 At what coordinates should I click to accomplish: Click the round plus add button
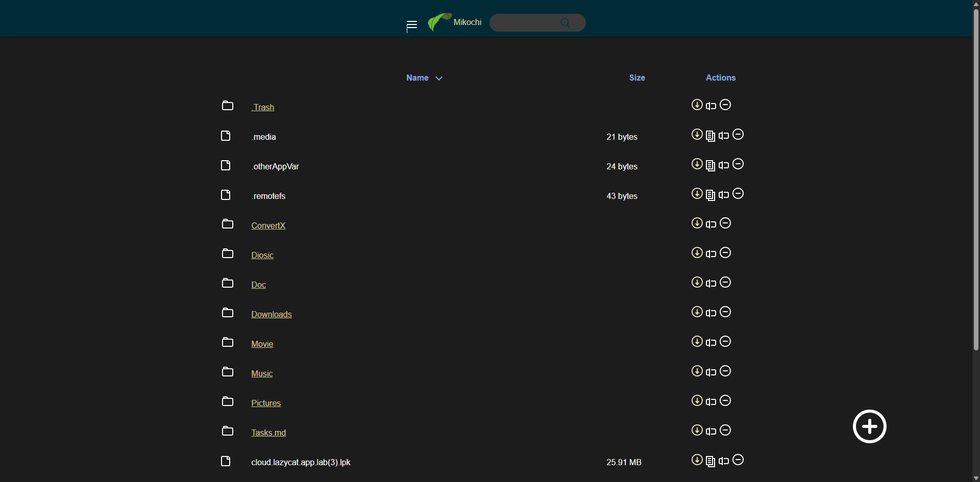click(x=870, y=426)
